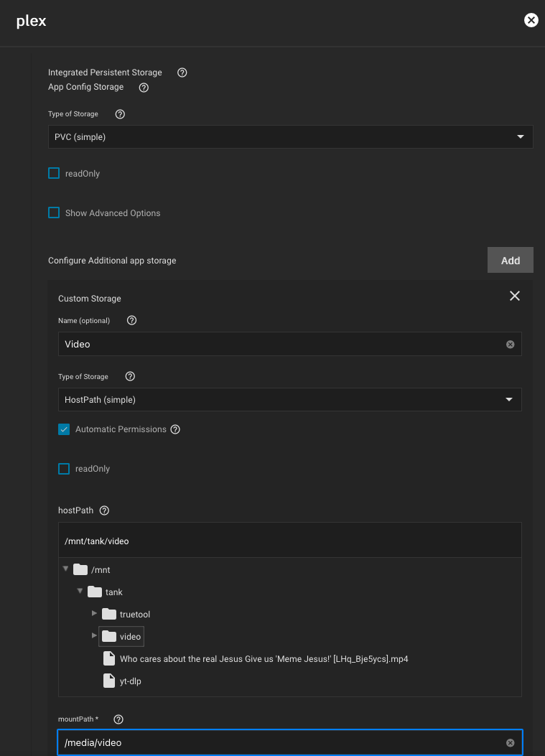545x756 pixels.
Task: Toggle readOnly under App Config Storage
Action: [54, 173]
